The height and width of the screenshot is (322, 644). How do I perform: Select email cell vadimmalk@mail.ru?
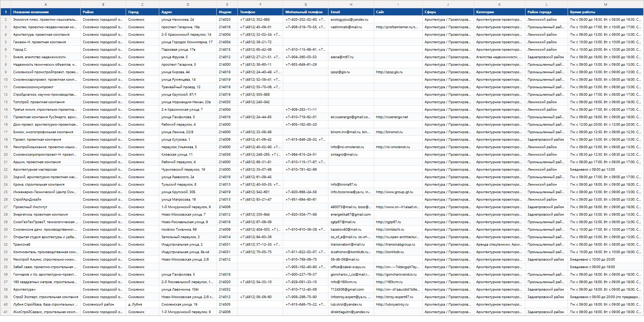click(351, 27)
